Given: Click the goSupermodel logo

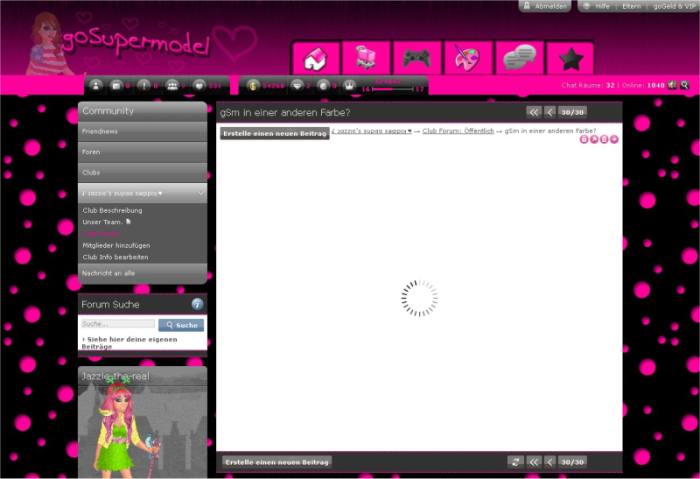Looking at the screenshot, I should pyautogui.click(x=134, y=42).
